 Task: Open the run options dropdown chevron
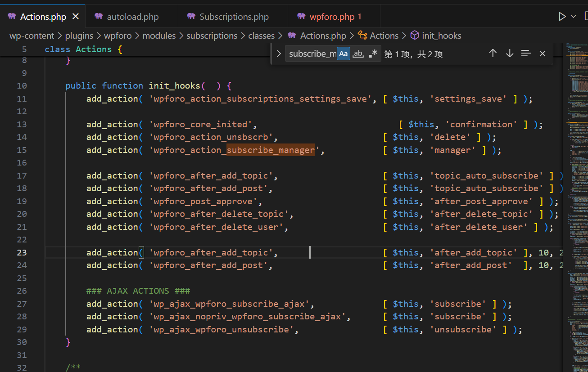(573, 17)
